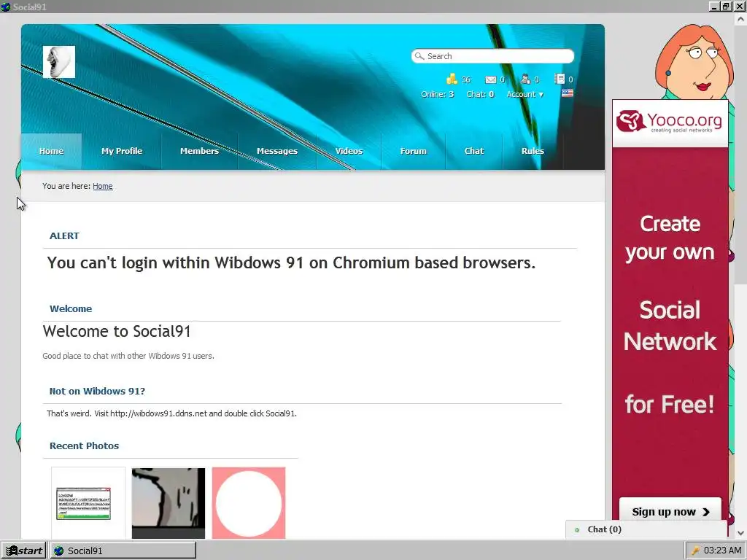Click the Recent Photos heading
This screenshot has width=747, height=560.
pyautogui.click(x=85, y=446)
